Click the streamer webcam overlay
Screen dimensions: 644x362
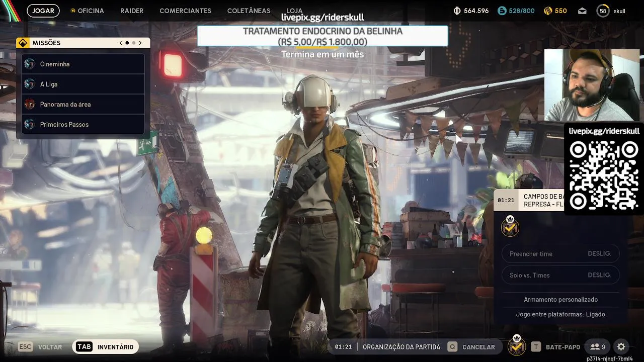point(592,85)
